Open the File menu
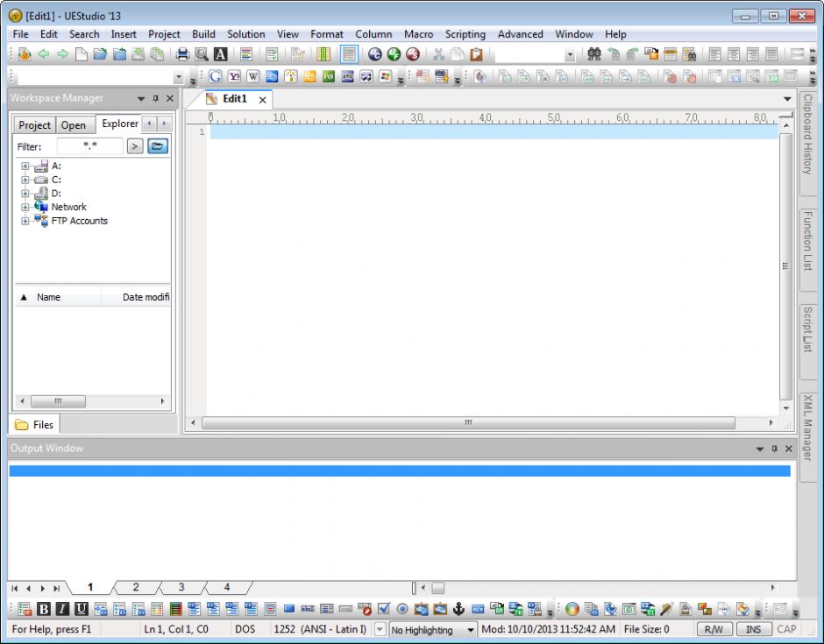Screen dimensions: 824x644 click(x=20, y=34)
